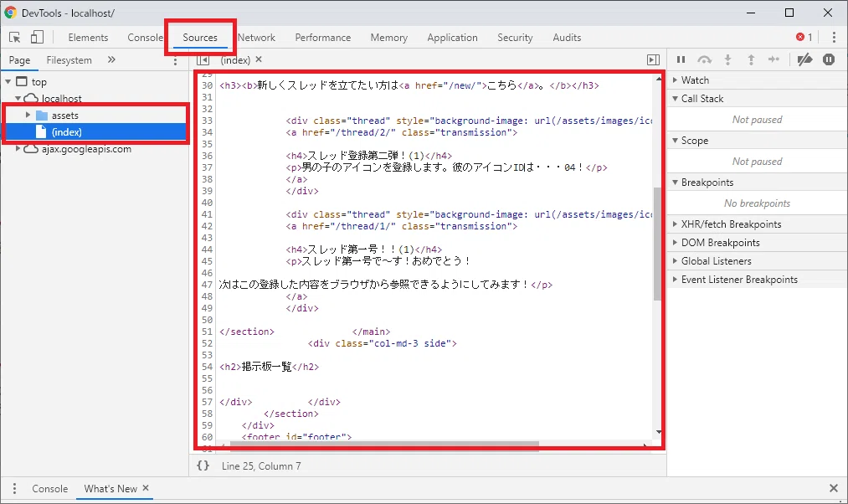Collapse the localhost tree node arrow
This screenshot has height=504, width=848.
pos(18,99)
